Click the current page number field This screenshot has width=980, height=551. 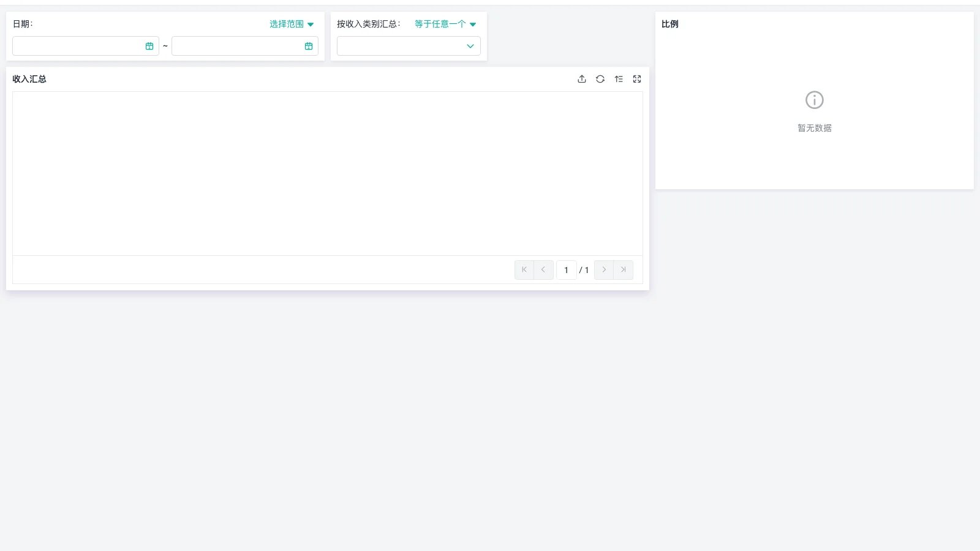point(567,270)
